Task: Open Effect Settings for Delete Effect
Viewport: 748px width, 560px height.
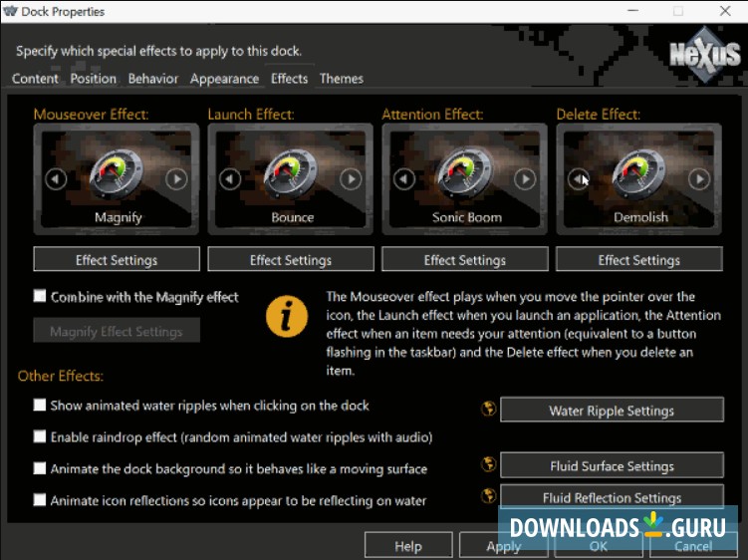Action: coord(639,259)
